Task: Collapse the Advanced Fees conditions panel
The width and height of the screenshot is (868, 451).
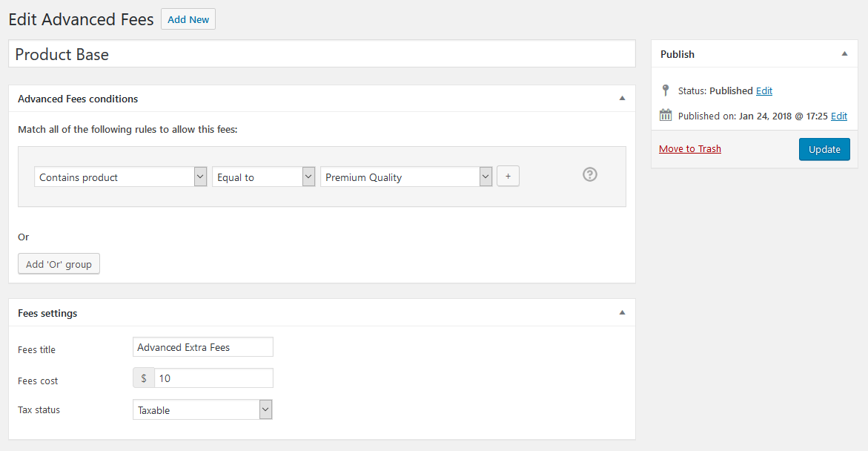Action: [x=622, y=99]
